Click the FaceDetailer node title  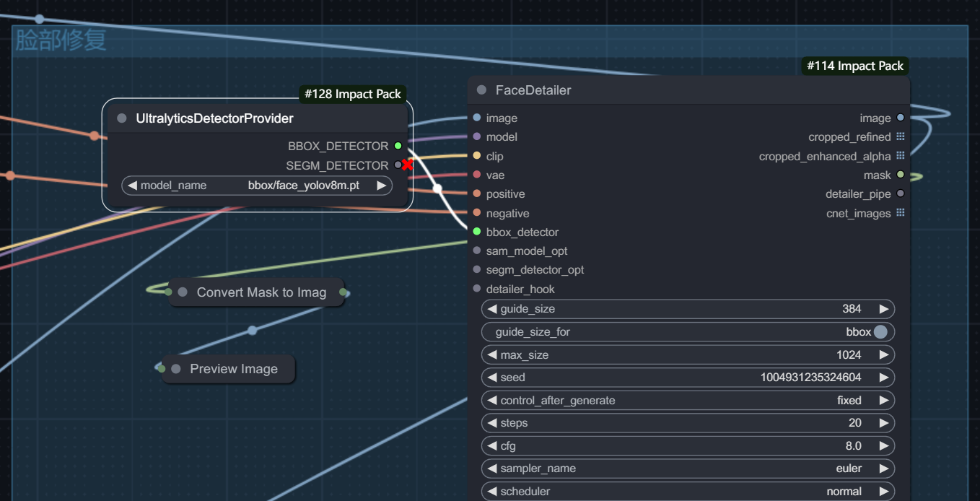533,90
